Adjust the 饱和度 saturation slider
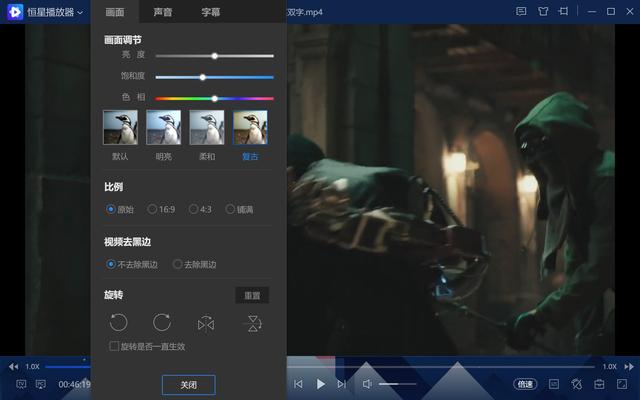This screenshot has width=640, height=400. [203, 77]
